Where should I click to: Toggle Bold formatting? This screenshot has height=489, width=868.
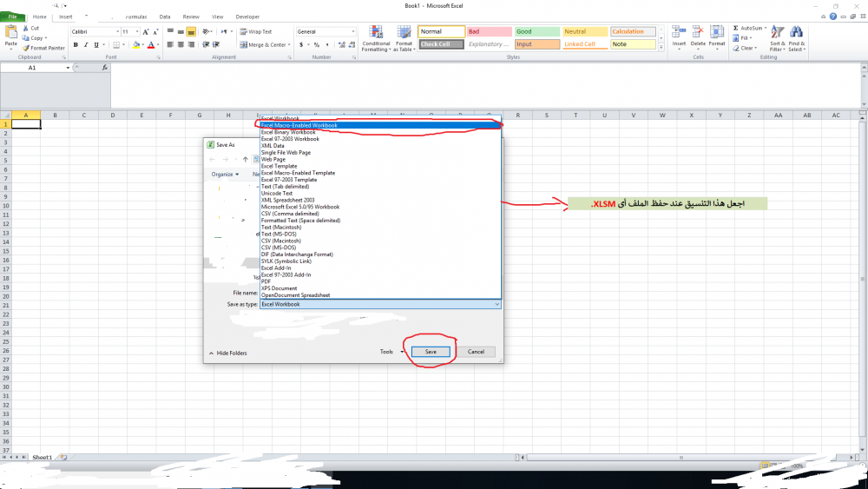click(x=76, y=45)
